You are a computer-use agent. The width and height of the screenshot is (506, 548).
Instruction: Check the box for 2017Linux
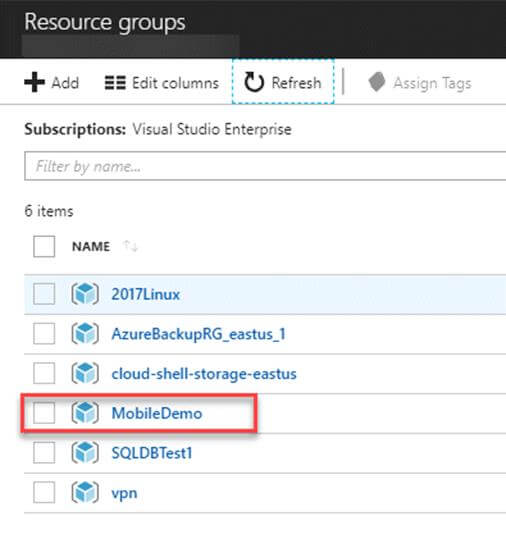(44, 294)
